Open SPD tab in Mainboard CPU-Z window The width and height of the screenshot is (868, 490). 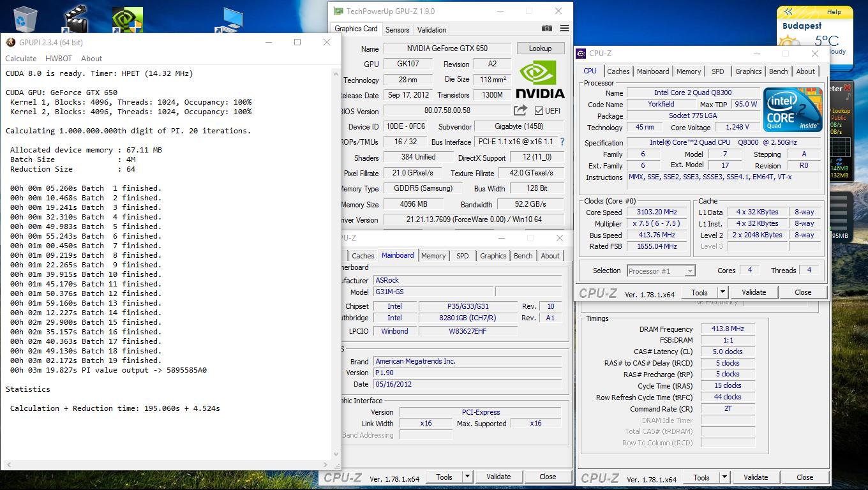pyautogui.click(x=463, y=256)
